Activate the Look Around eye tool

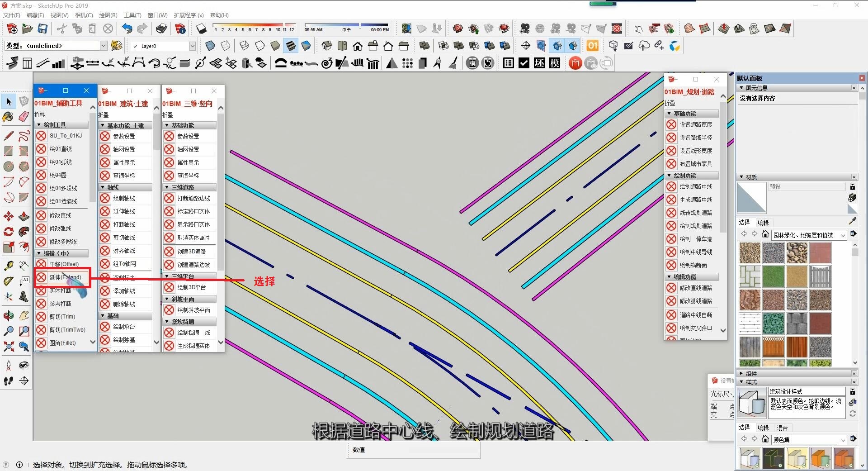[24, 366]
